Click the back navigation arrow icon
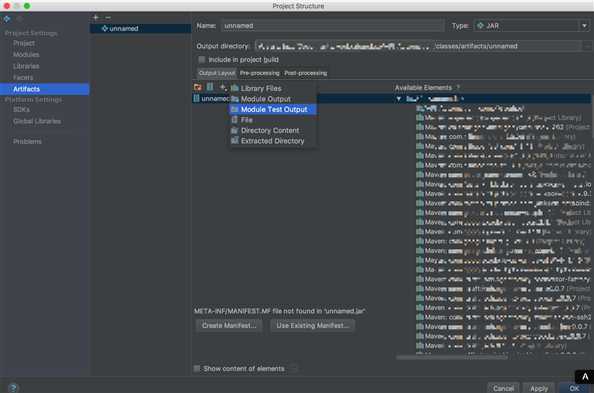The width and height of the screenshot is (594, 393). pos(7,19)
